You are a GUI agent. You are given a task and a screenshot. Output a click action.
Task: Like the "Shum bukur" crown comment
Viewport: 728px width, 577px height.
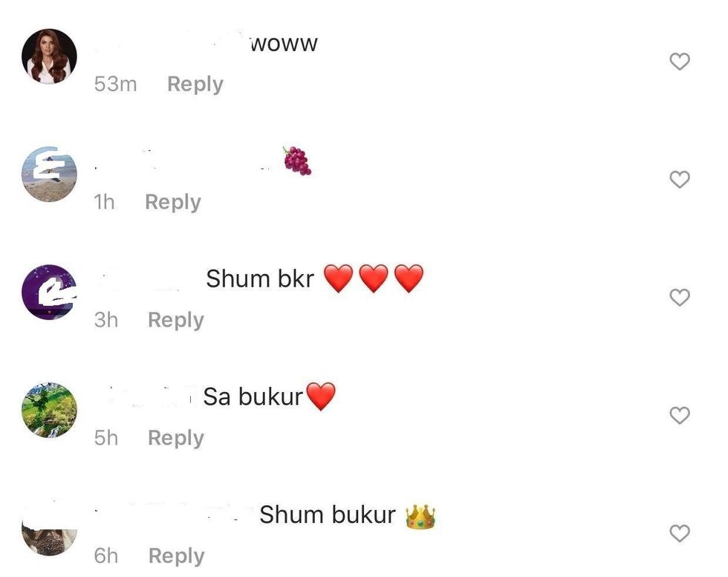click(680, 533)
